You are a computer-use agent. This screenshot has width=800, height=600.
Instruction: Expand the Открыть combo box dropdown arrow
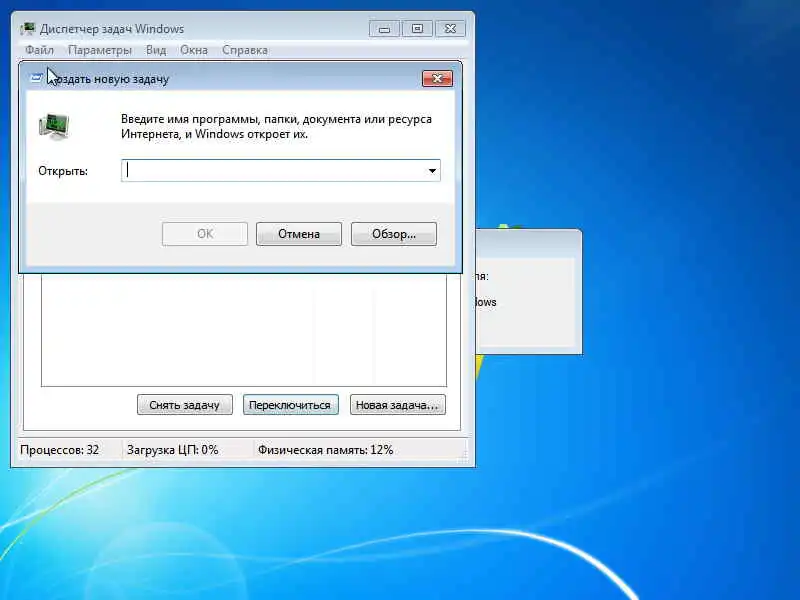(432, 171)
